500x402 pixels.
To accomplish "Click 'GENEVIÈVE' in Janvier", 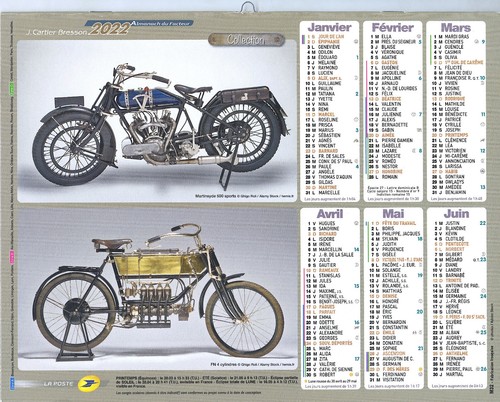I will click(x=329, y=47).
